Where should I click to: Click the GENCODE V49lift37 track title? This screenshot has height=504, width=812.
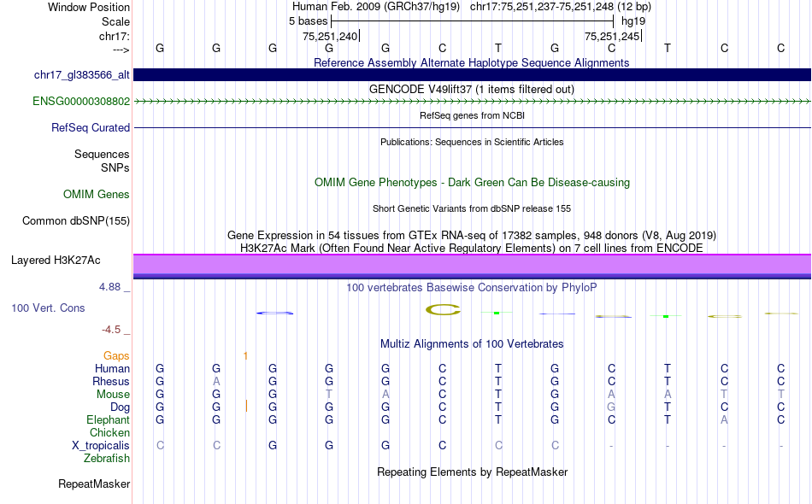472,89
